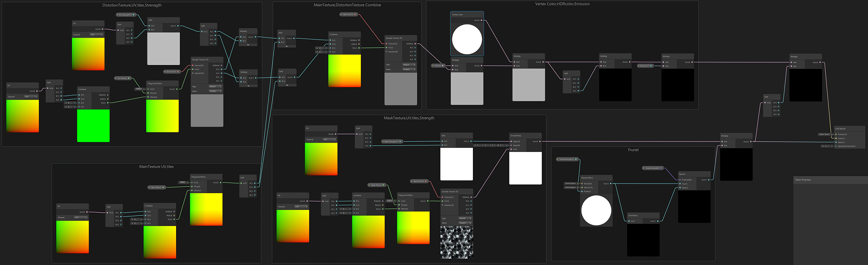The height and width of the screenshot is (265, 868).
Task: Select the Frunel group title
Action: click(633, 150)
